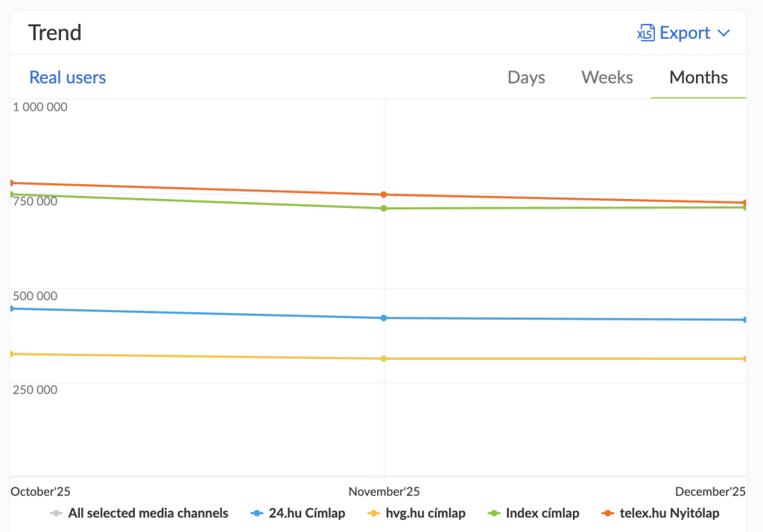This screenshot has height=532, width=763.
Task: Hide hvg.hu címlap series via legend
Action: pyautogui.click(x=426, y=513)
